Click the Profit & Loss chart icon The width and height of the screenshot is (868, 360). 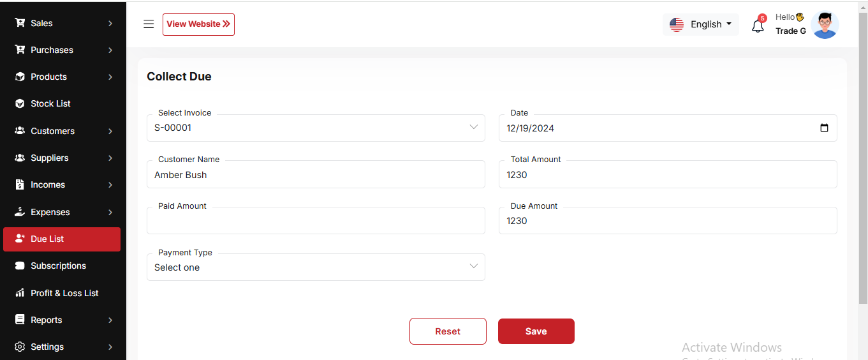coord(20,293)
